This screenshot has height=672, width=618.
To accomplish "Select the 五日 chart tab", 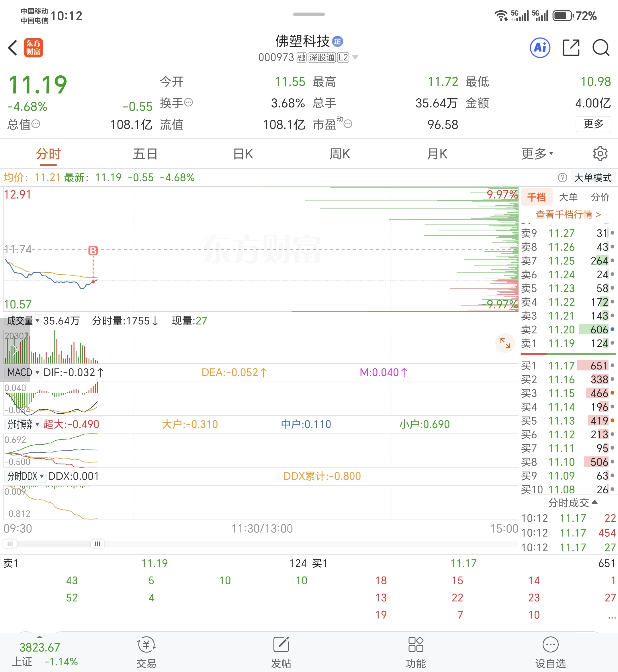I will (145, 154).
